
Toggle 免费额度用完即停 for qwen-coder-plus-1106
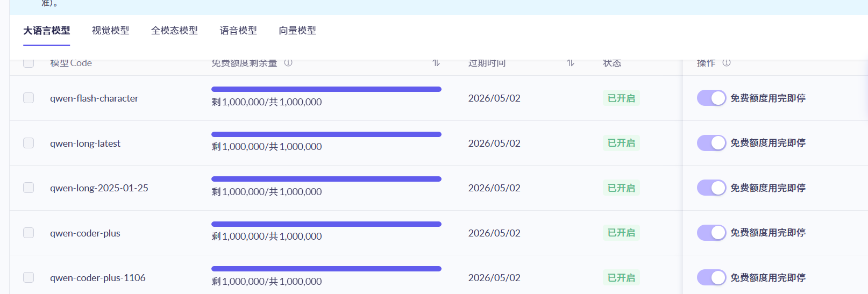point(712,277)
